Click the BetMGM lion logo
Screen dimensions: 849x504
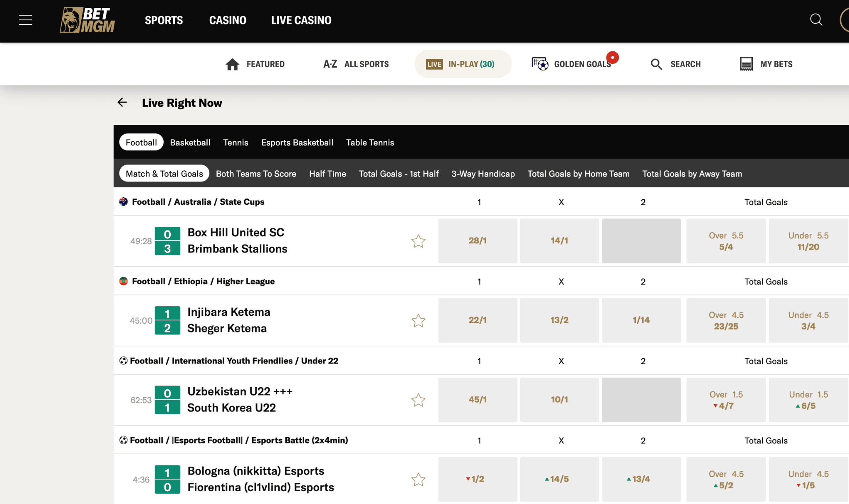click(x=87, y=19)
